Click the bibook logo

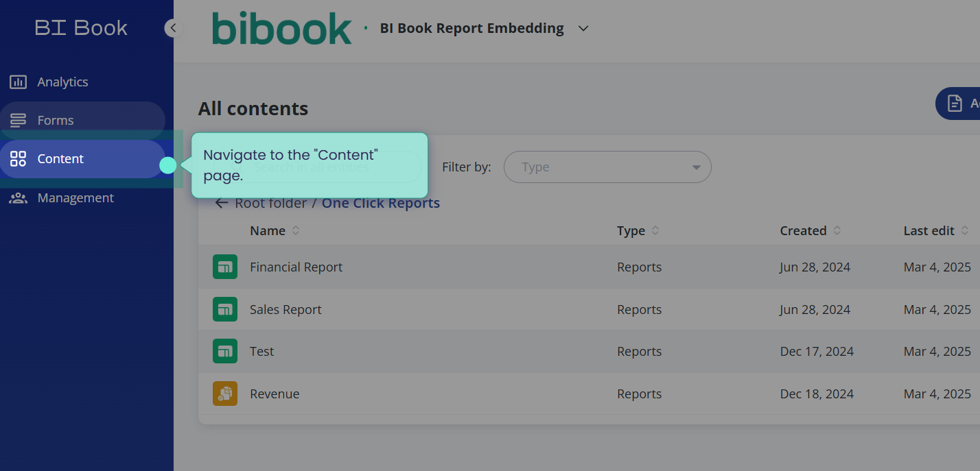281,29
